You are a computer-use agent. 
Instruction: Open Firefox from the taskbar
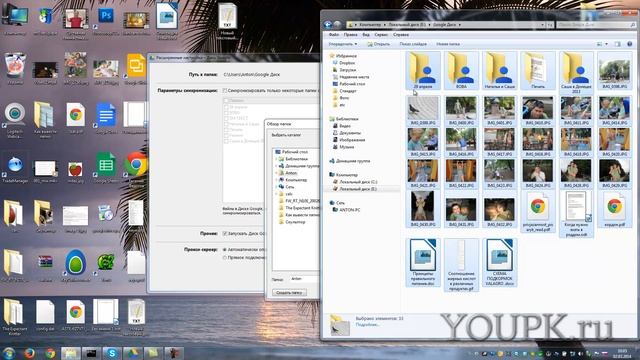point(29,353)
